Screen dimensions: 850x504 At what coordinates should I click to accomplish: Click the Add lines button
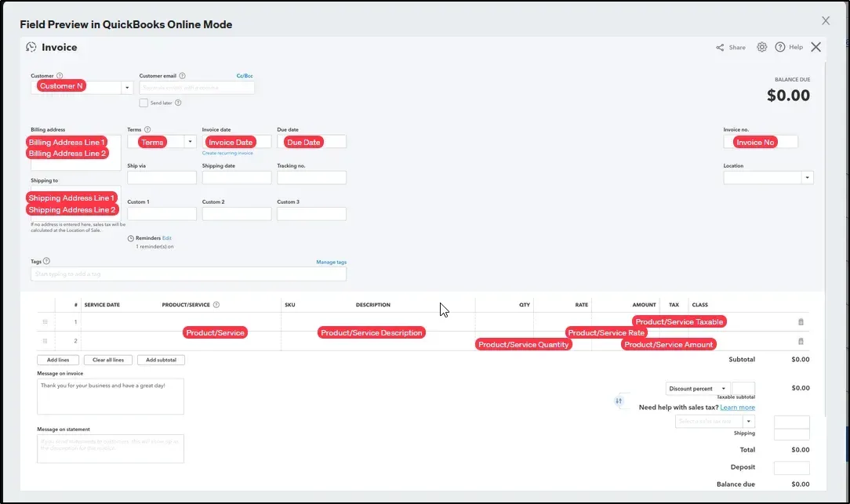[x=58, y=360]
